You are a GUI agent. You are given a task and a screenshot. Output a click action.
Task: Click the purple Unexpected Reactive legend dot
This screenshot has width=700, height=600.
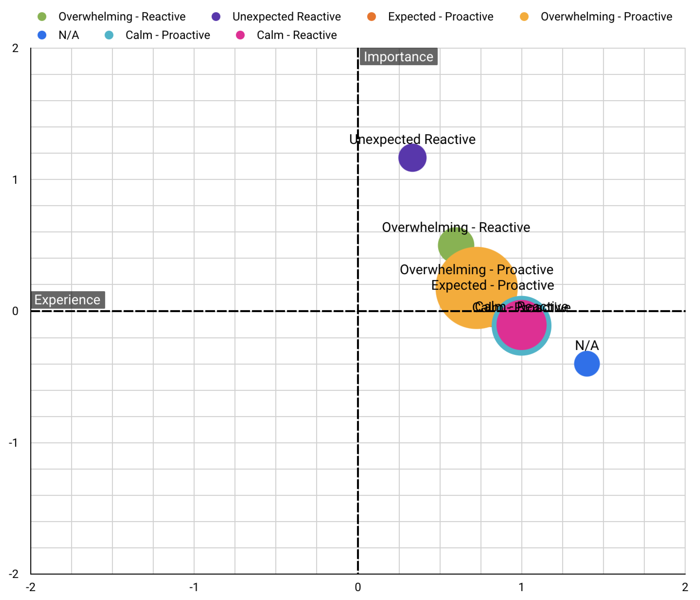pos(216,16)
